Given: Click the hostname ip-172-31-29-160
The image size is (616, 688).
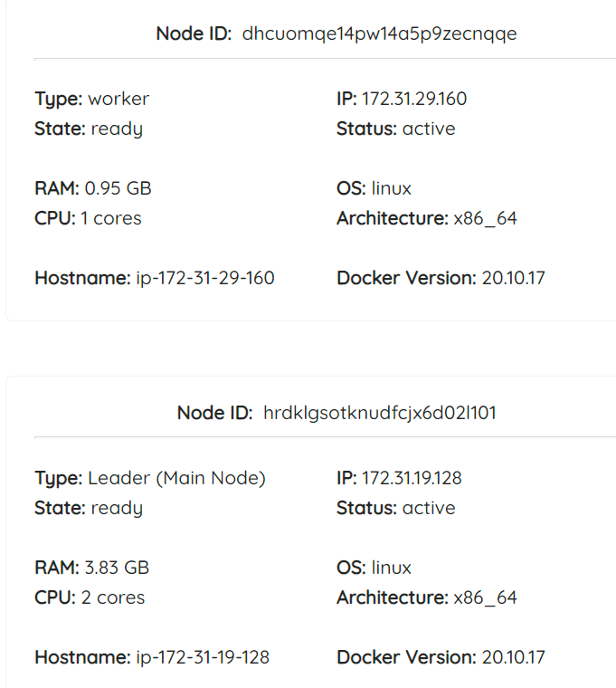Looking at the screenshot, I should click(205, 278).
